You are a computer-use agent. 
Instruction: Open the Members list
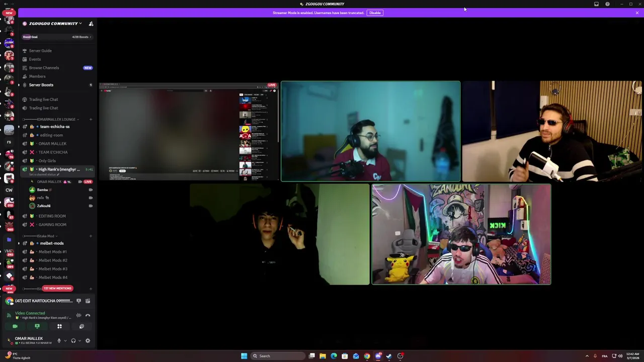coord(37,76)
